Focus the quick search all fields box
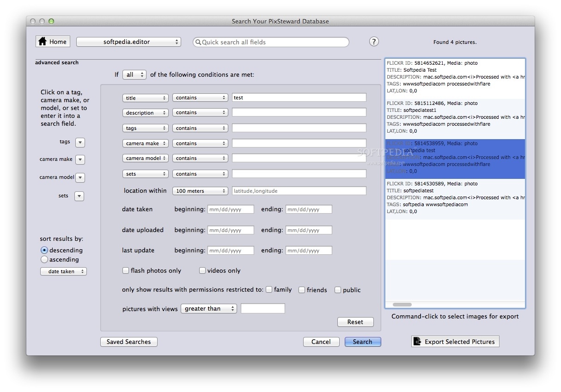Screen dimensions: 561x392 [x=271, y=42]
